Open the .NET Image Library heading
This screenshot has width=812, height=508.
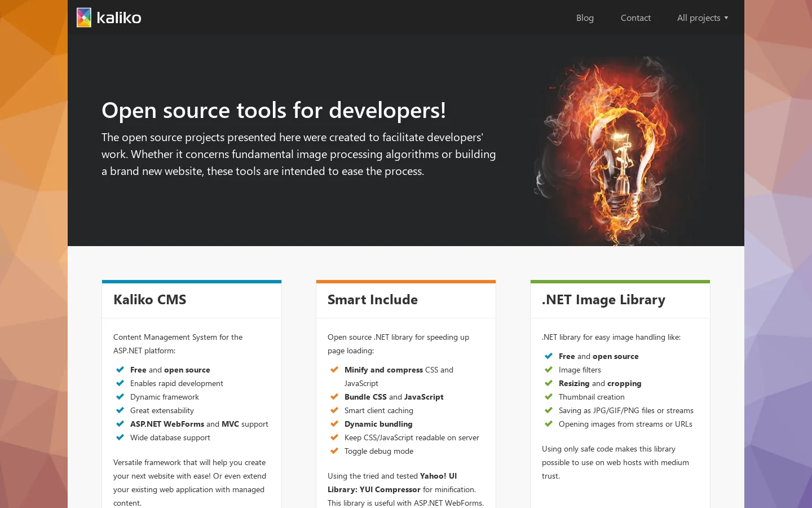click(x=603, y=300)
